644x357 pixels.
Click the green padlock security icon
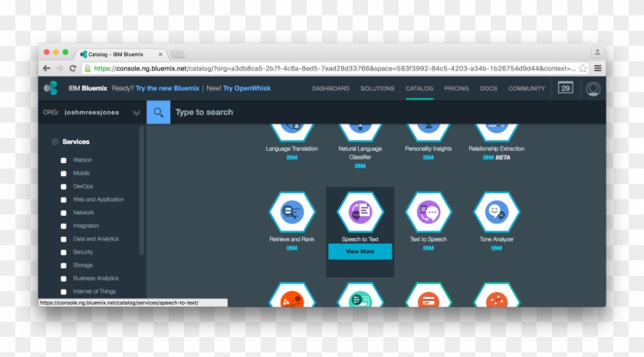coord(87,68)
